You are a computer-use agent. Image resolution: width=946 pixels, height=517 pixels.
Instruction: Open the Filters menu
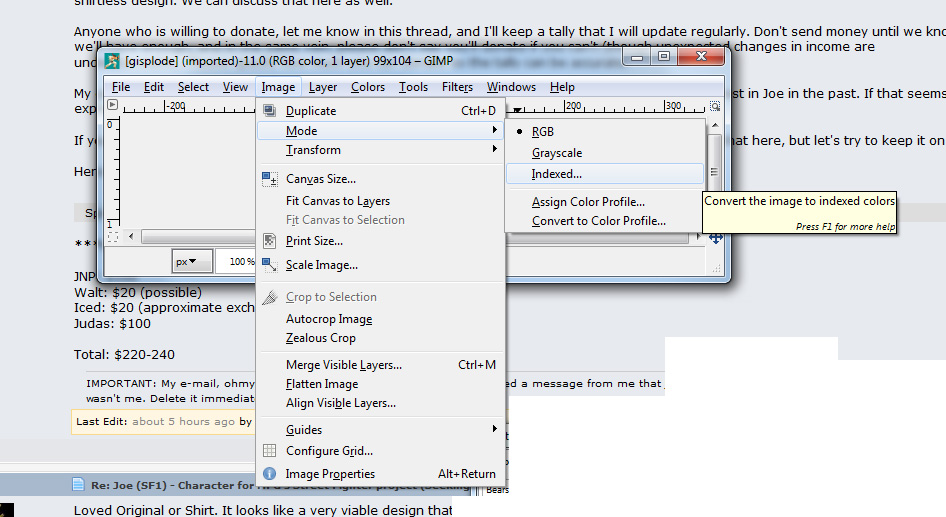point(457,87)
